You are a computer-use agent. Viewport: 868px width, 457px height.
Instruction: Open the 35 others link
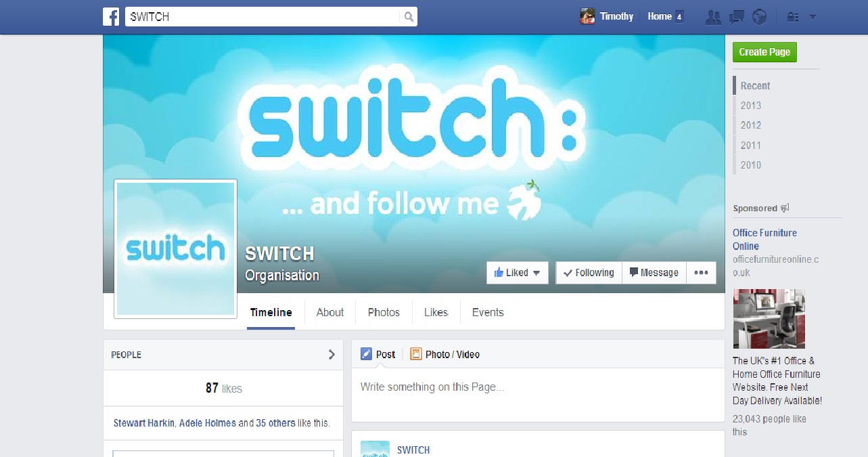[x=275, y=423]
